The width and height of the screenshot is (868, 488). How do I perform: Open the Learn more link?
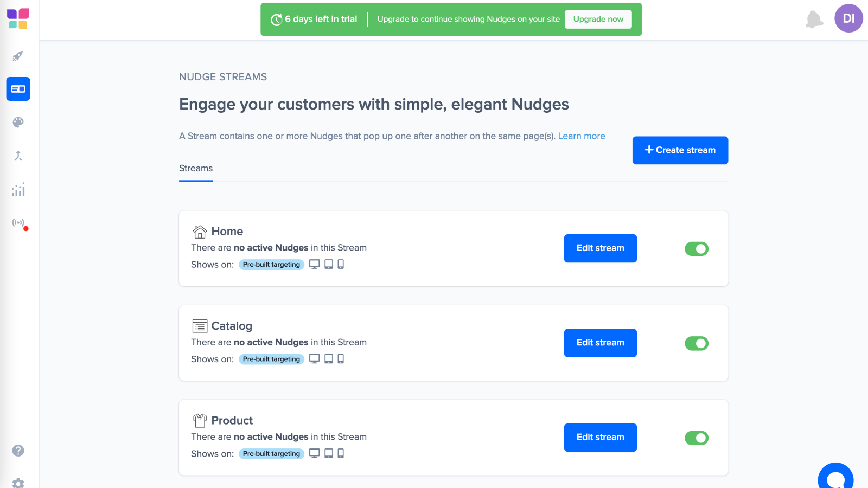[582, 136]
